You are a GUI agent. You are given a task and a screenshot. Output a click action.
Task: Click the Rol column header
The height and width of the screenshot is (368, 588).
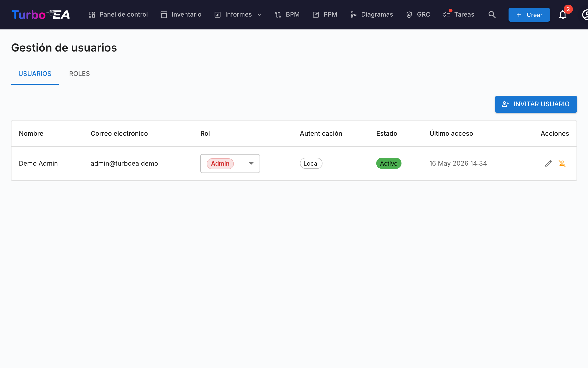[x=205, y=133]
